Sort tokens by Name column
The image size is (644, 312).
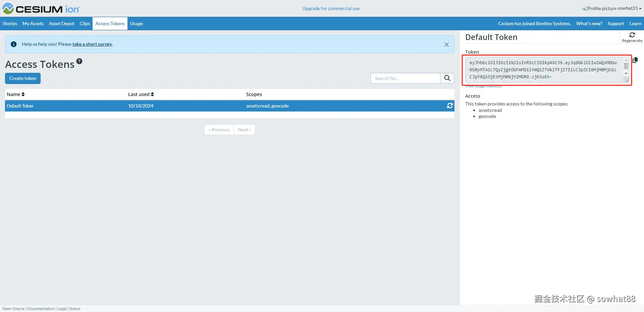16,94
